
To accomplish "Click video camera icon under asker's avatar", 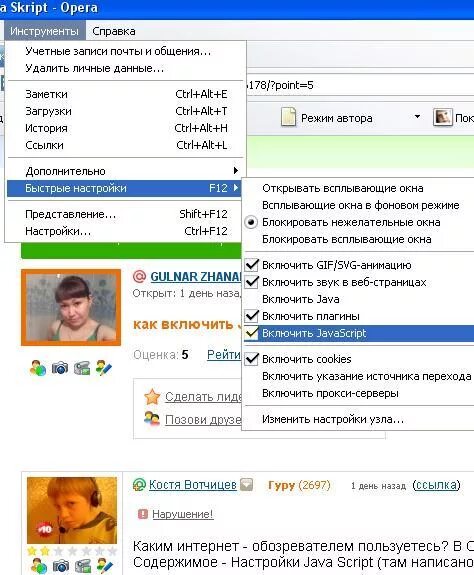I will point(82,368).
